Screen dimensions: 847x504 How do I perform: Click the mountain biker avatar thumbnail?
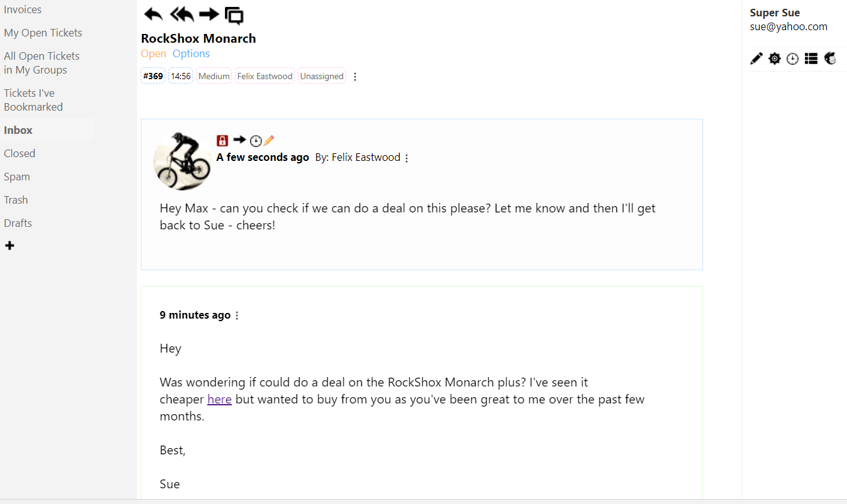183,161
